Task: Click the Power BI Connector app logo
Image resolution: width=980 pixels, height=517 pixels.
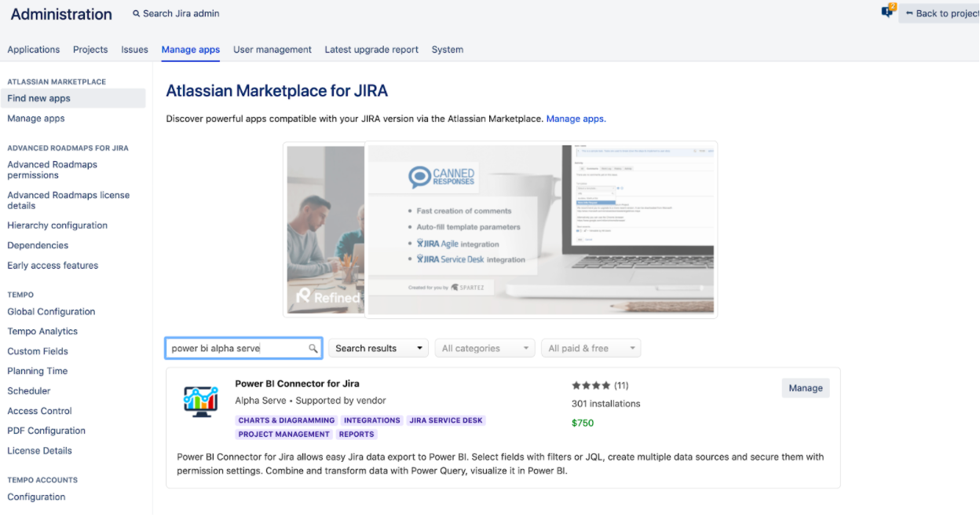Action: coord(200,401)
